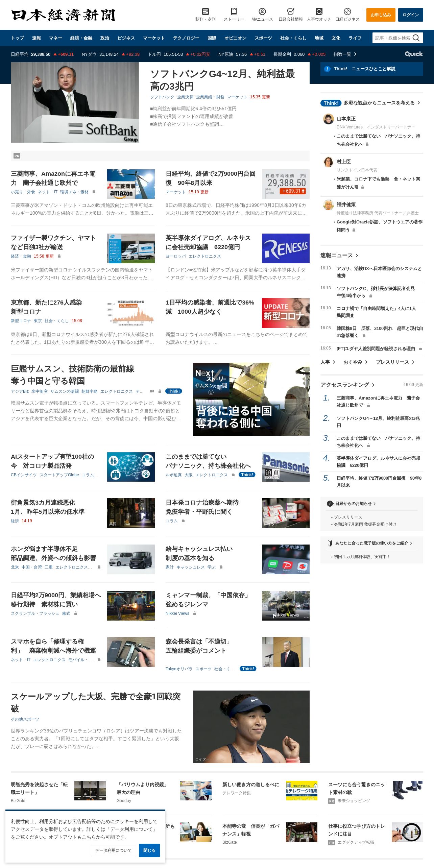
Task: Open Think! ニュースひとこと解説 banner
Action: 372,69
